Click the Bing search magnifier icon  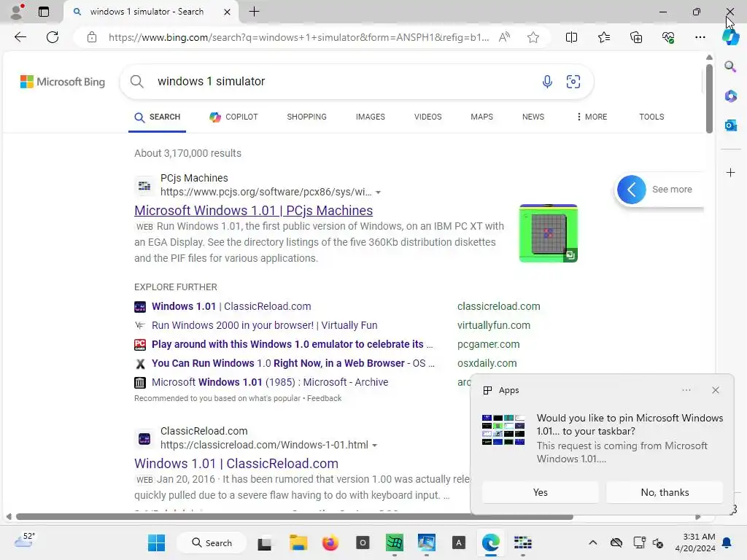point(136,82)
